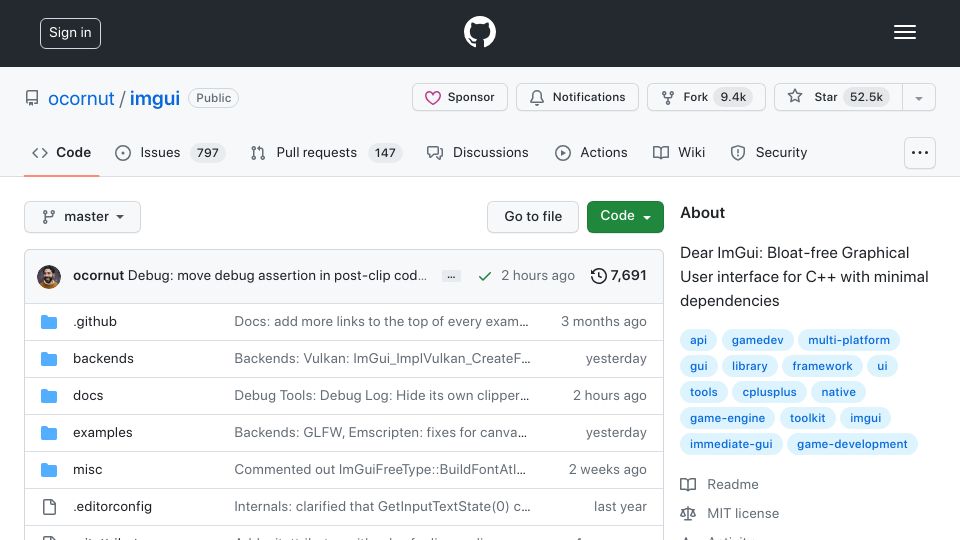The width and height of the screenshot is (960, 540).
Task: Open the Wiki tab
Action: coord(679,152)
